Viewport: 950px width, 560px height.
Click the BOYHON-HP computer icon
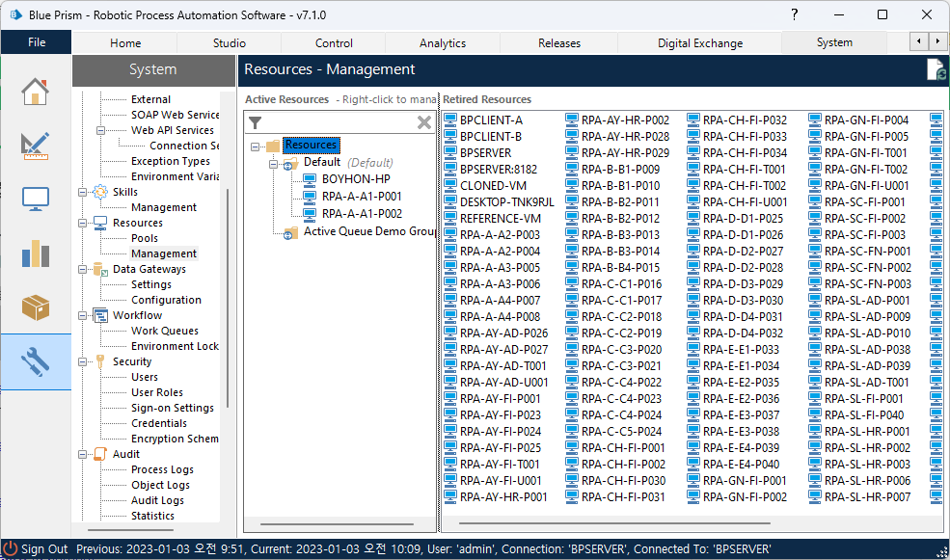click(310, 179)
